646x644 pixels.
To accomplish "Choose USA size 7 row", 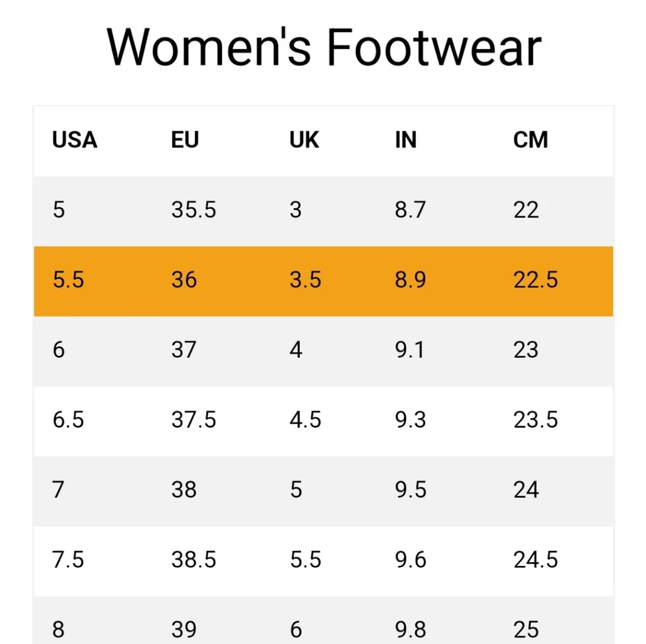I will pos(324,491).
